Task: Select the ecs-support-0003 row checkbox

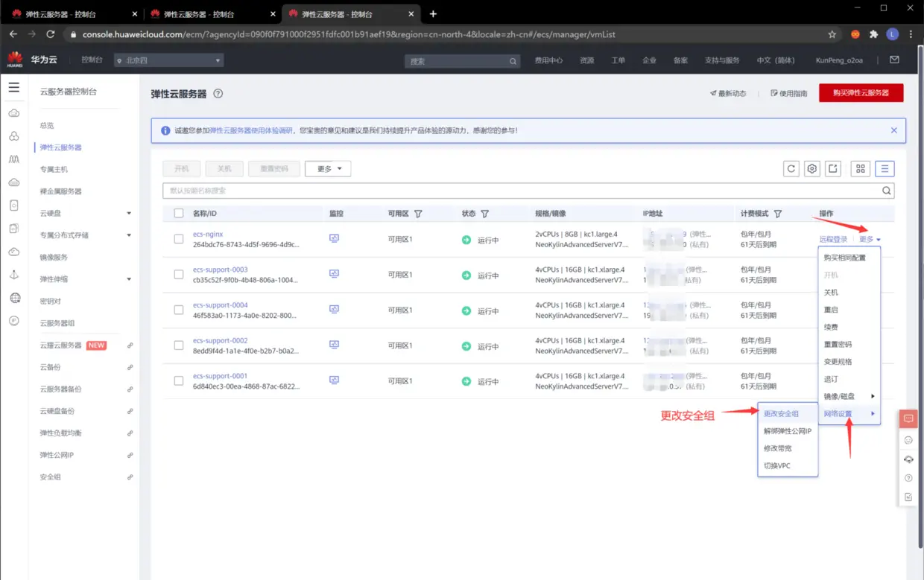Action: [x=179, y=275]
